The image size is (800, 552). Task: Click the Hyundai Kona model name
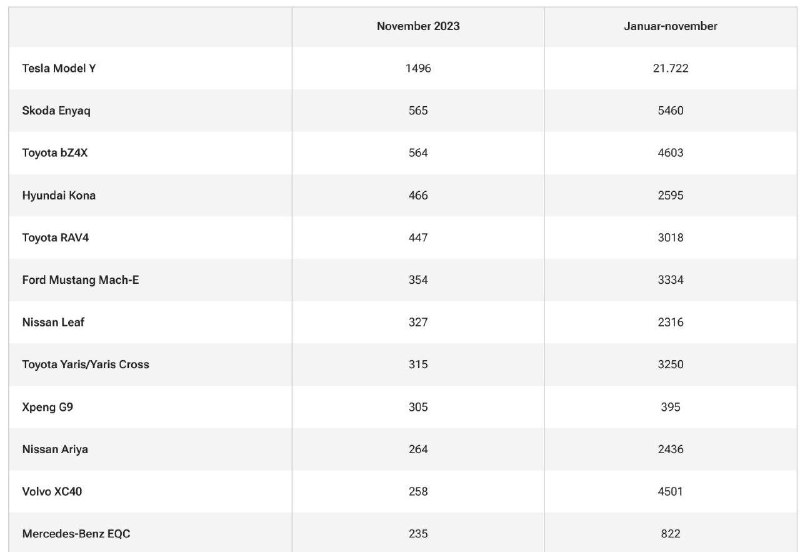click(x=59, y=195)
